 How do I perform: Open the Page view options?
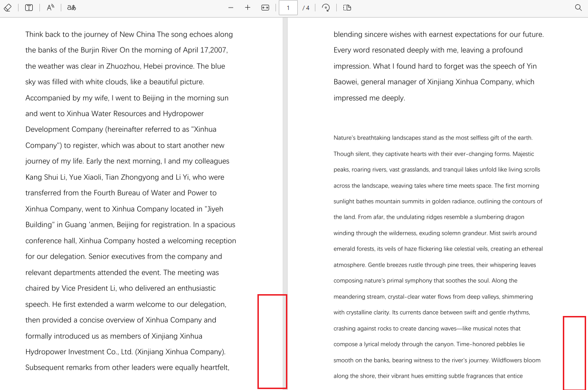pos(347,8)
